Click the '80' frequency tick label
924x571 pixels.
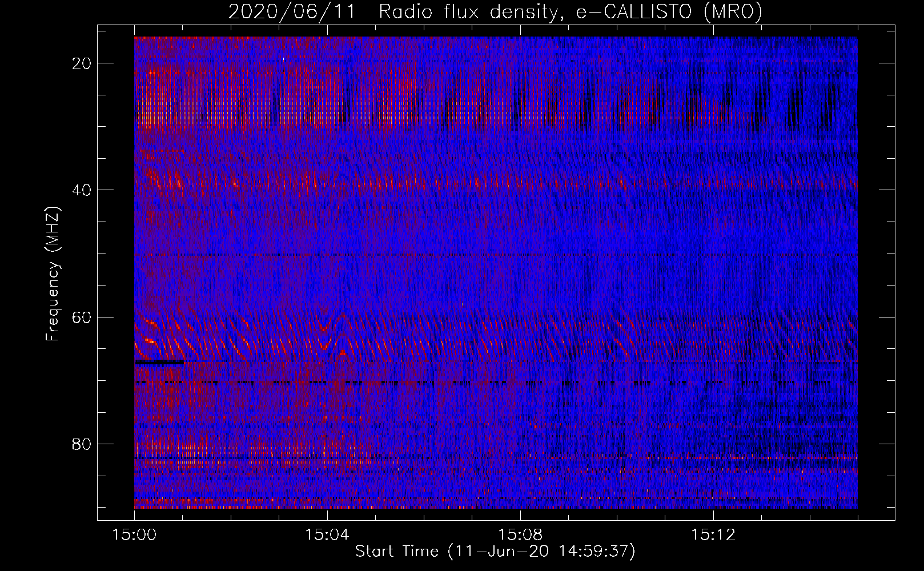pyautogui.click(x=82, y=444)
